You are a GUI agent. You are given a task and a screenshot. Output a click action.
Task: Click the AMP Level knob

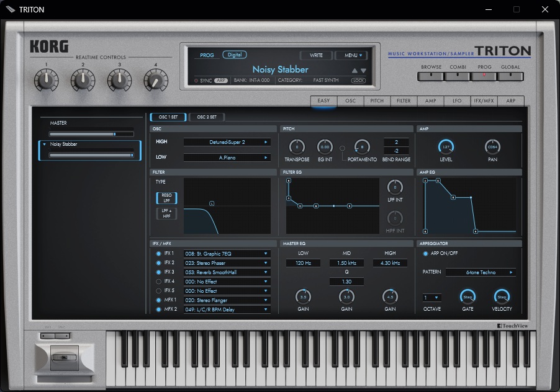(446, 147)
